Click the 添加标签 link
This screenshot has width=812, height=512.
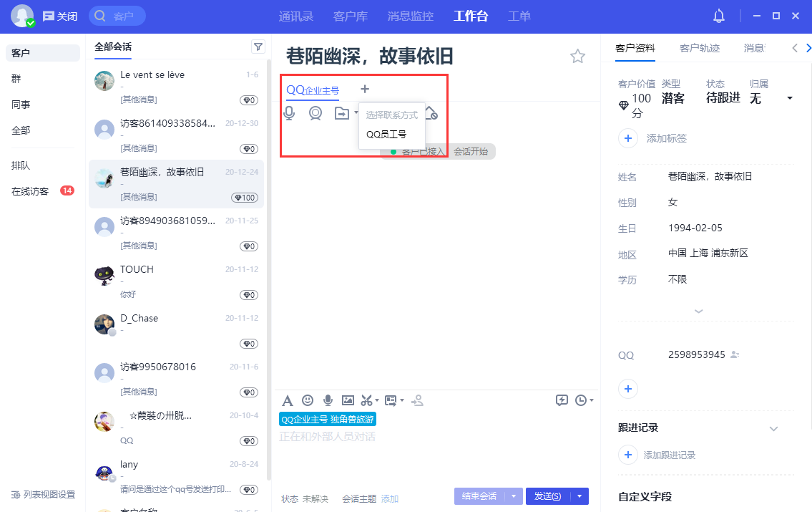[667, 138]
